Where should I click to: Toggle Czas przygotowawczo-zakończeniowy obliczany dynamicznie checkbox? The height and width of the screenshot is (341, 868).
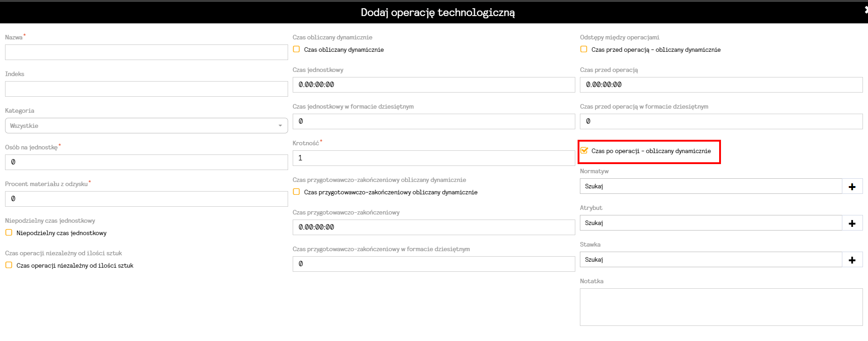(x=296, y=192)
